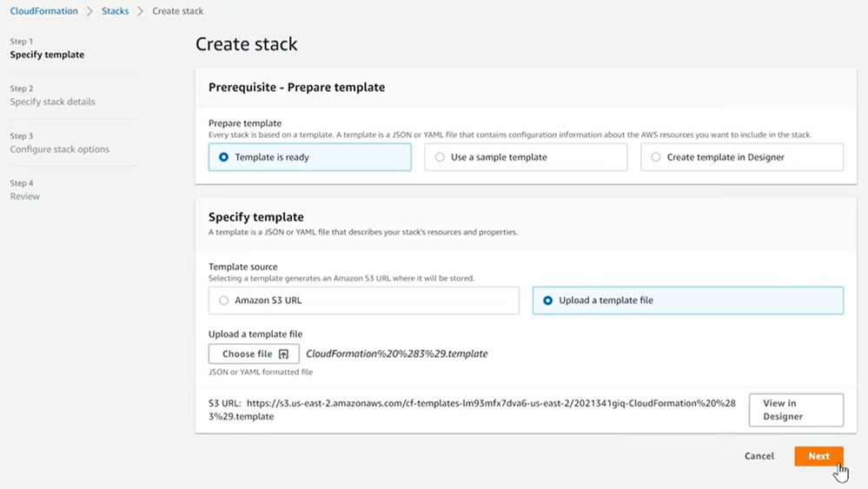This screenshot has width=868, height=489.
Task: Select Step 1 Specify template
Action: [x=47, y=48]
